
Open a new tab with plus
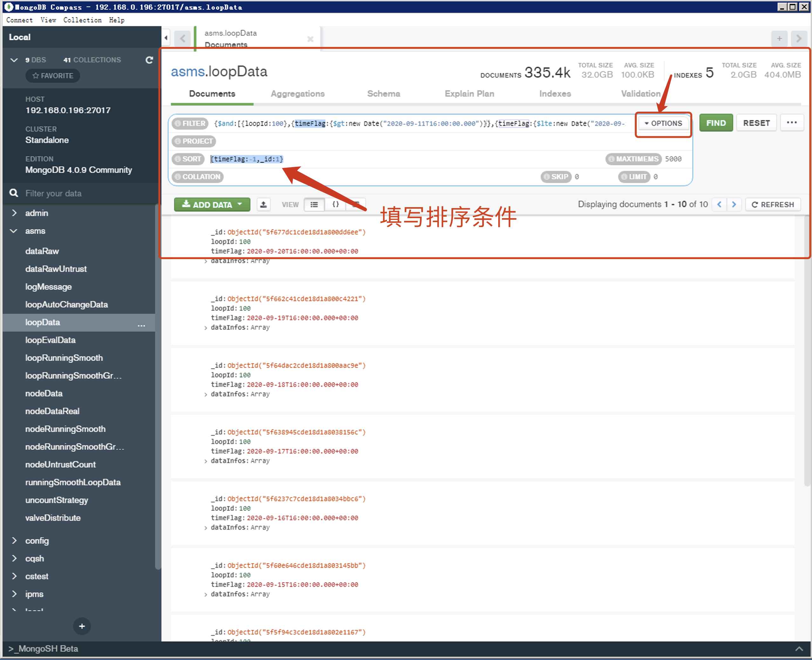pyautogui.click(x=779, y=38)
